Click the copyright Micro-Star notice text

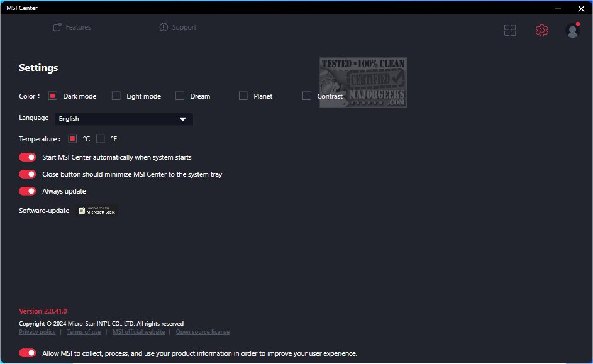coord(101,324)
